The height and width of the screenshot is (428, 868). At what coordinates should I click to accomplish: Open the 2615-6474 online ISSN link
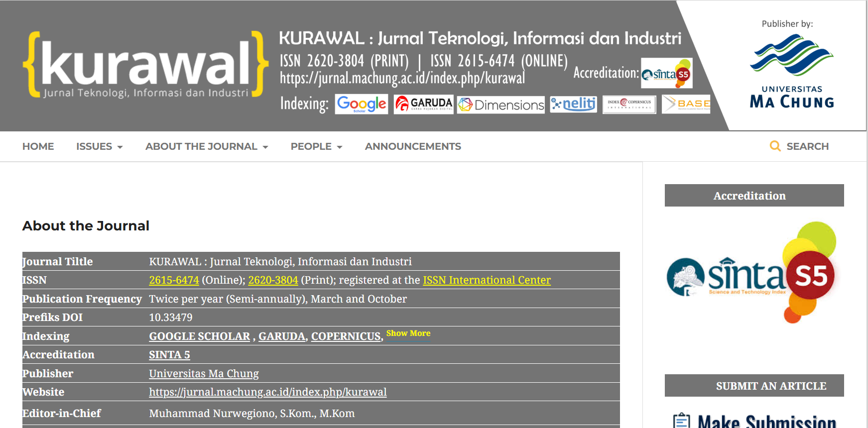click(174, 280)
